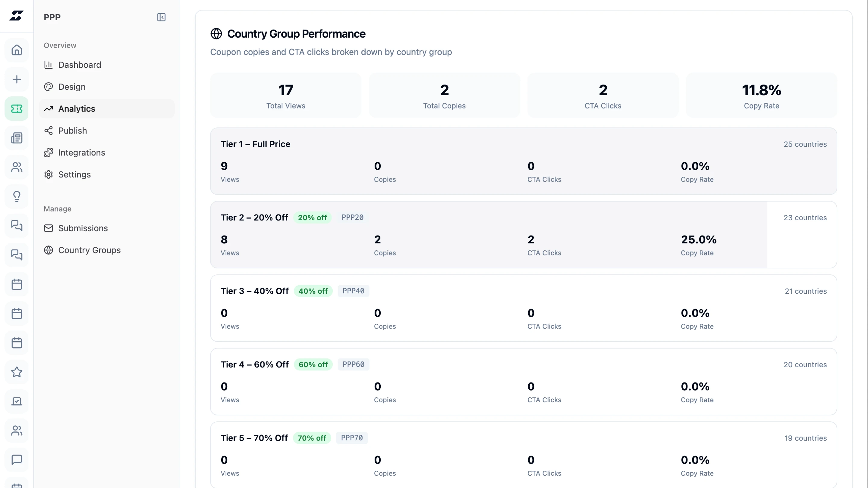Click the PPP20 coupon code badge
868x488 pixels.
352,217
